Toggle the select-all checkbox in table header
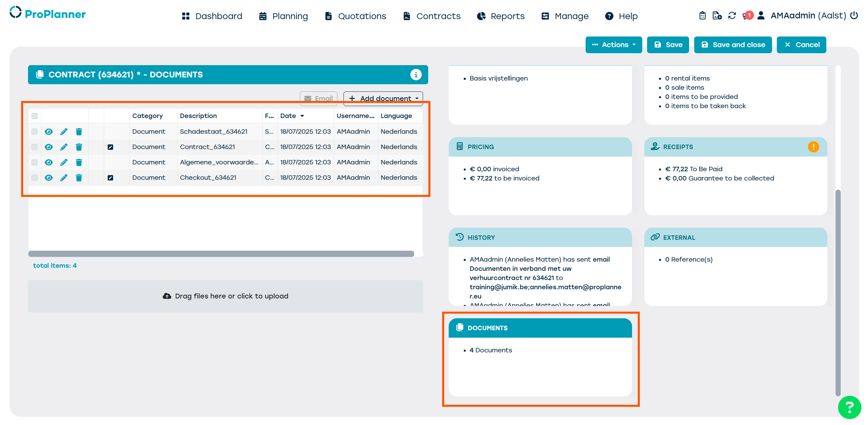 tap(34, 116)
